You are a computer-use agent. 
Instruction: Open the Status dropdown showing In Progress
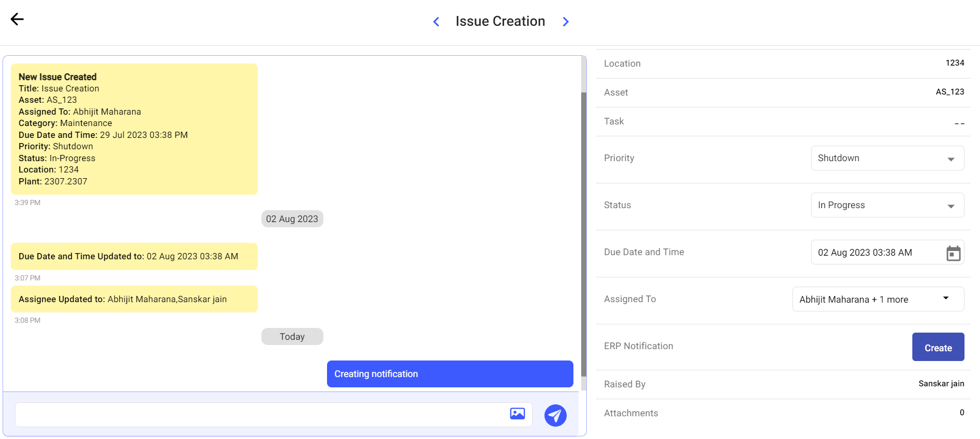tap(887, 205)
